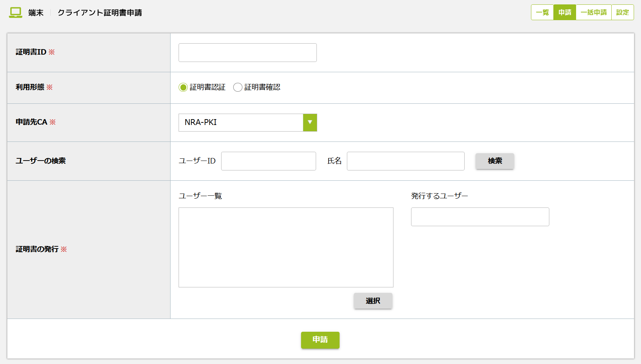Click the 証明書ID label
641x364 pixels.
pos(31,52)
